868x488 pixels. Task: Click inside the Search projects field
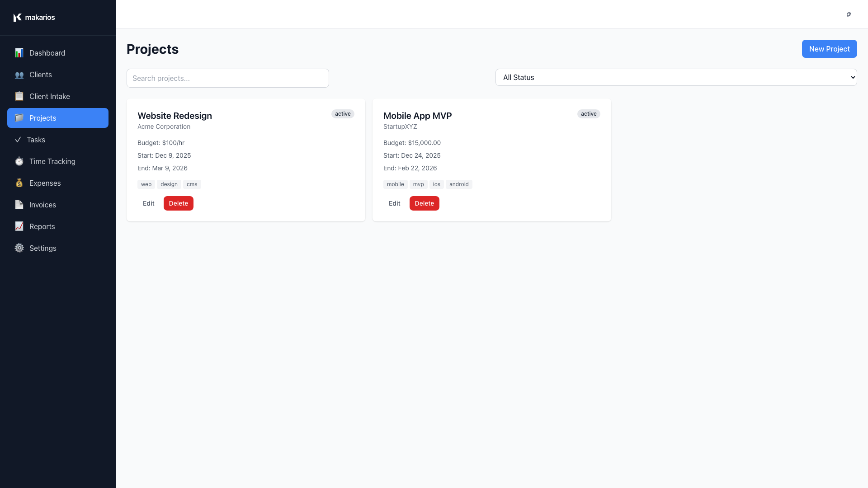(x=227, y=78)
